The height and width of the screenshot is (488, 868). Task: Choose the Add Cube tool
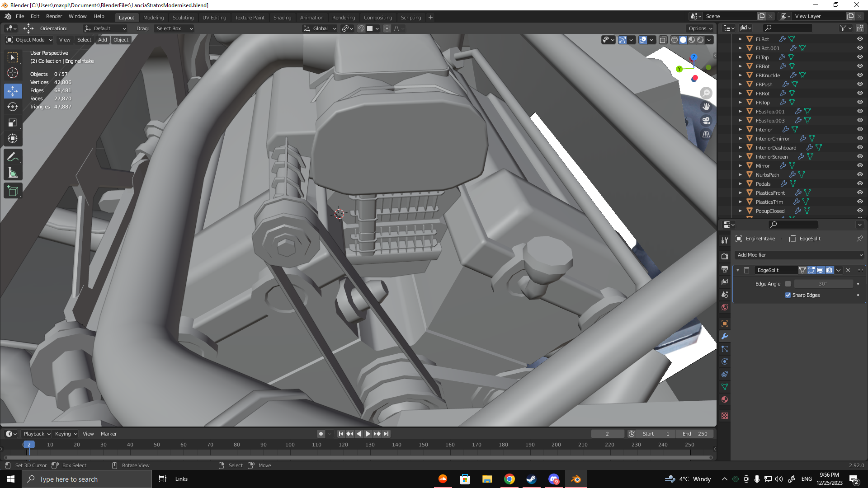[13, 191]
